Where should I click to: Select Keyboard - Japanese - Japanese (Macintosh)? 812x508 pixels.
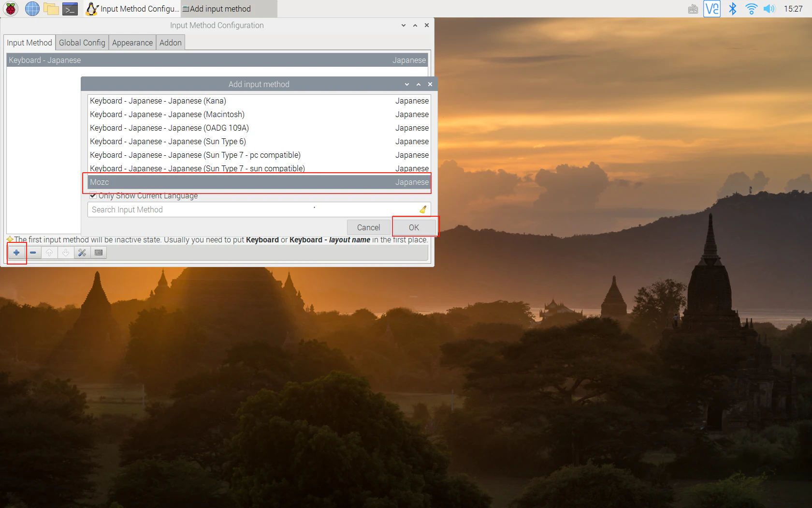259,114
